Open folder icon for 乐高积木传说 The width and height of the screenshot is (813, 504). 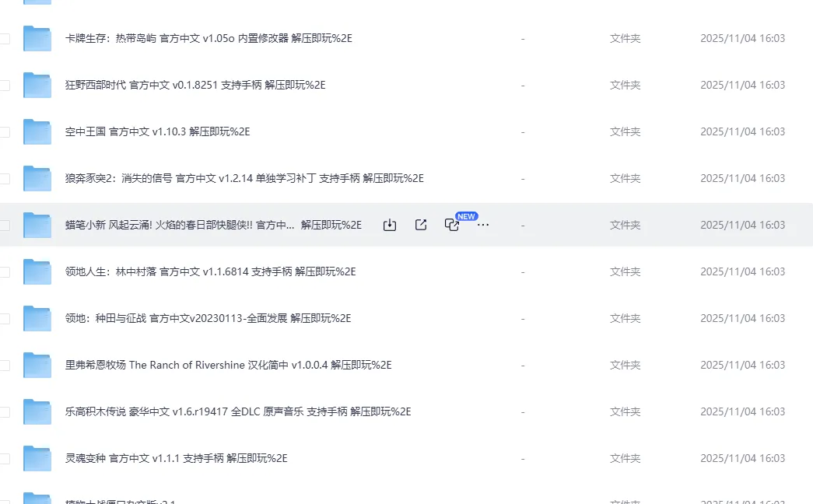click(37, 411)
